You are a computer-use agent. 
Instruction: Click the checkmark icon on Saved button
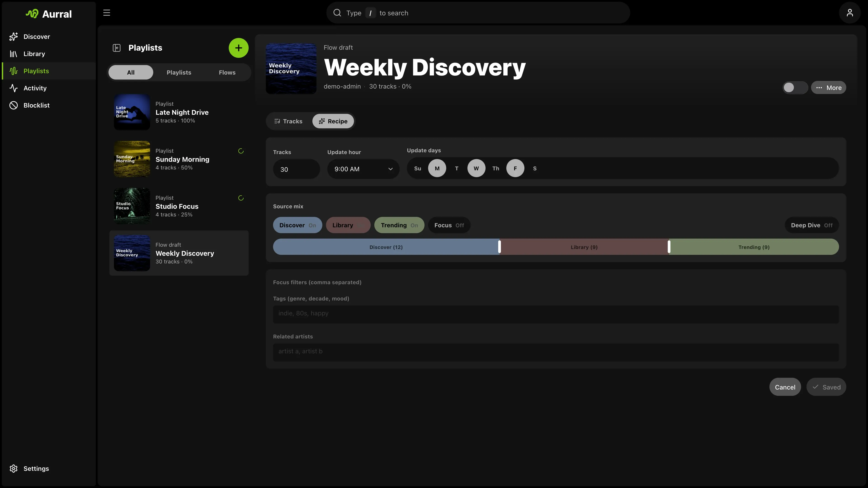click(x=815, y=387)
